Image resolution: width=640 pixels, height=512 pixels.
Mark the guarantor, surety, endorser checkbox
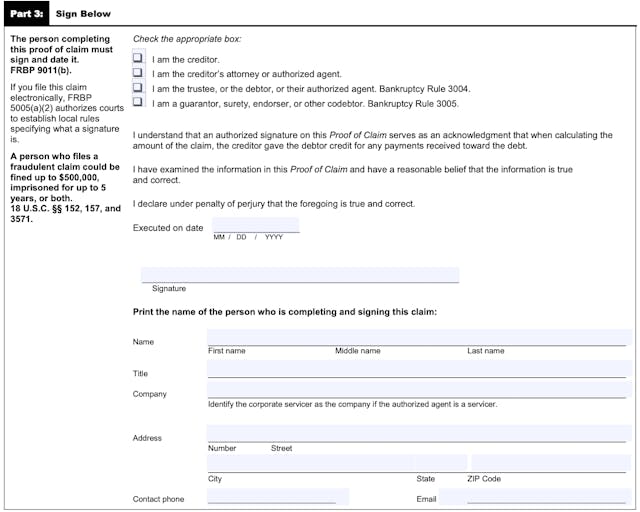(x=138, y=102)
